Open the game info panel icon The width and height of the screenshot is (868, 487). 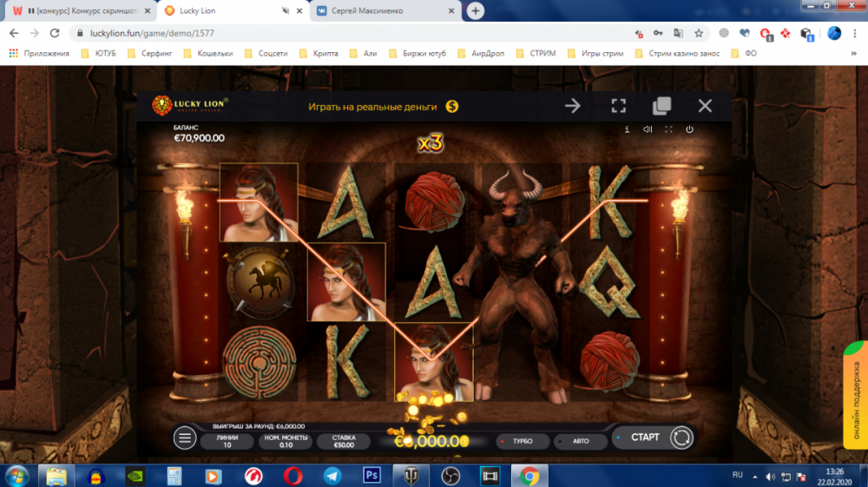click(x=627, y=129)
